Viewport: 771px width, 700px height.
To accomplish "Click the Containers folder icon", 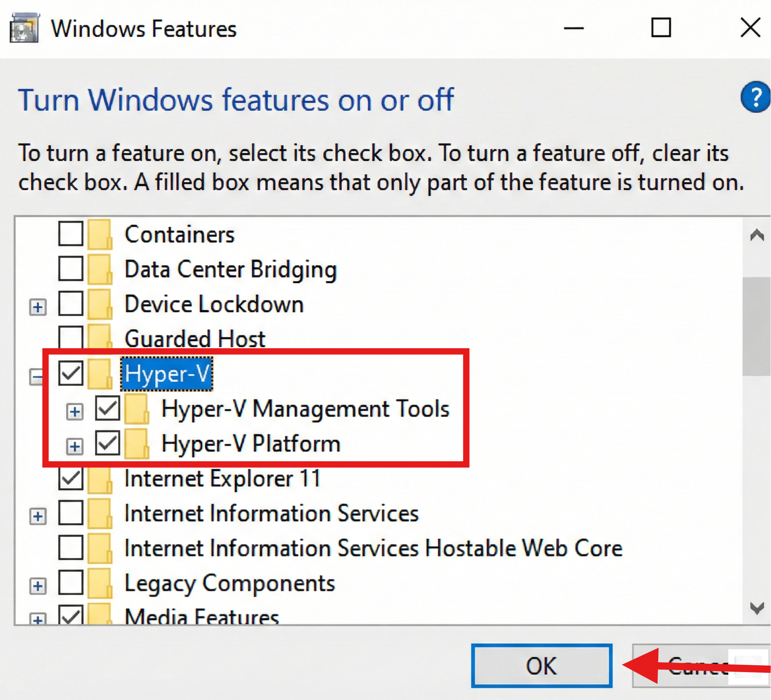I will 99,234.
